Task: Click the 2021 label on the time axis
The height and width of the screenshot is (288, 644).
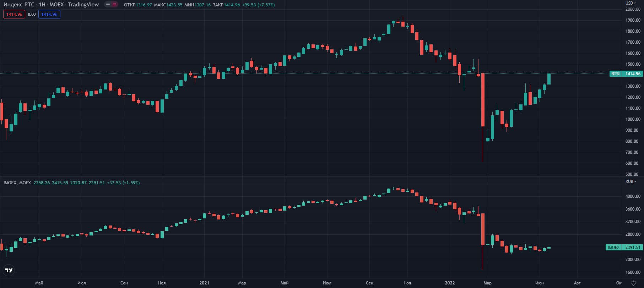Action: tap(204, 283)
